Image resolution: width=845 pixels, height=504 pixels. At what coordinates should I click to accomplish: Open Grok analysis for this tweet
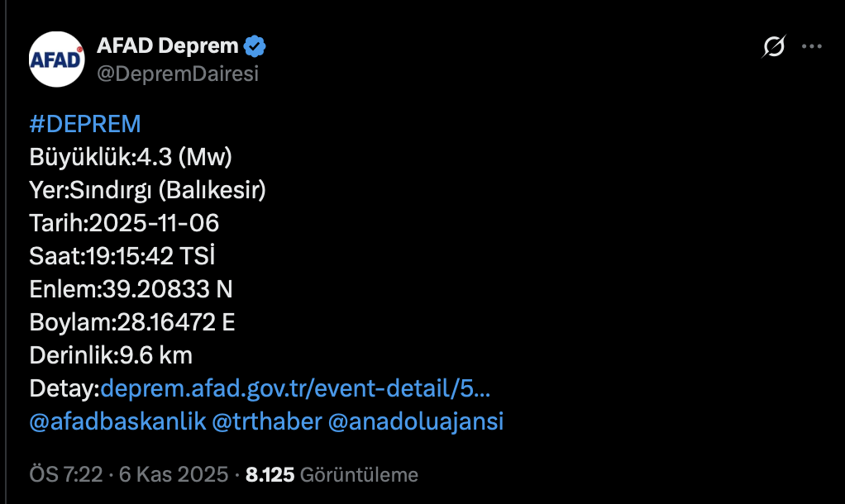[x=772, y=48]
